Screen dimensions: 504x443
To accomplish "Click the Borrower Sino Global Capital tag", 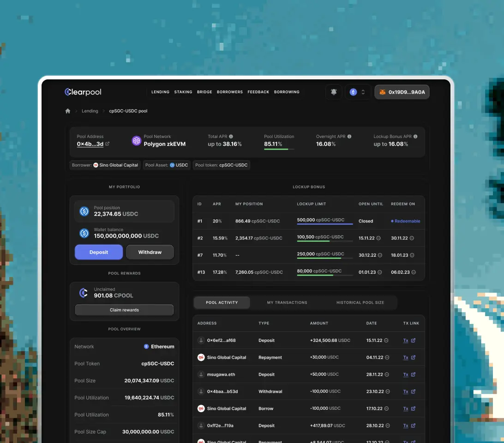I will pyautogui.click(x=105, y=165).
